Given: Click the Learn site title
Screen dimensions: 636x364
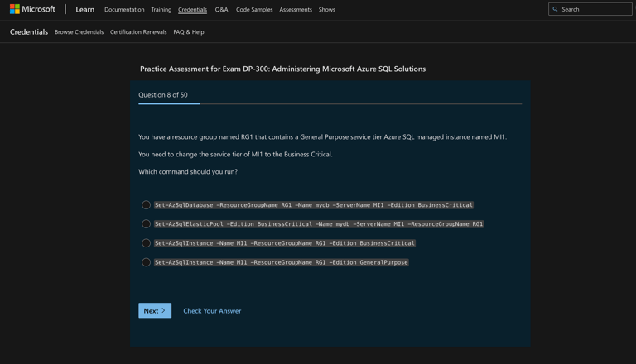Looking at the screenshot, I should pyautogui.click(x=84, y=10).
